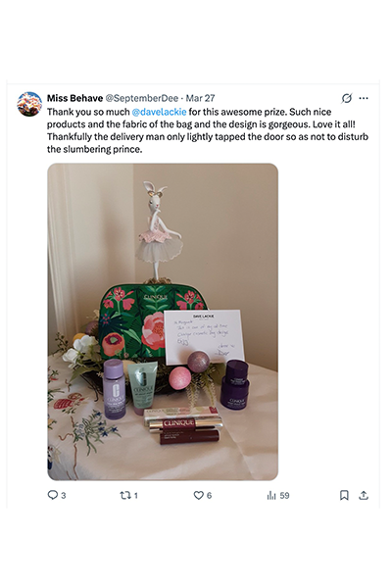The height and width of the screenshot is (588, 392).
Task: Open the Mar 27 timestamp permalink
Action: pyautogui.click(x=200, y=98)
